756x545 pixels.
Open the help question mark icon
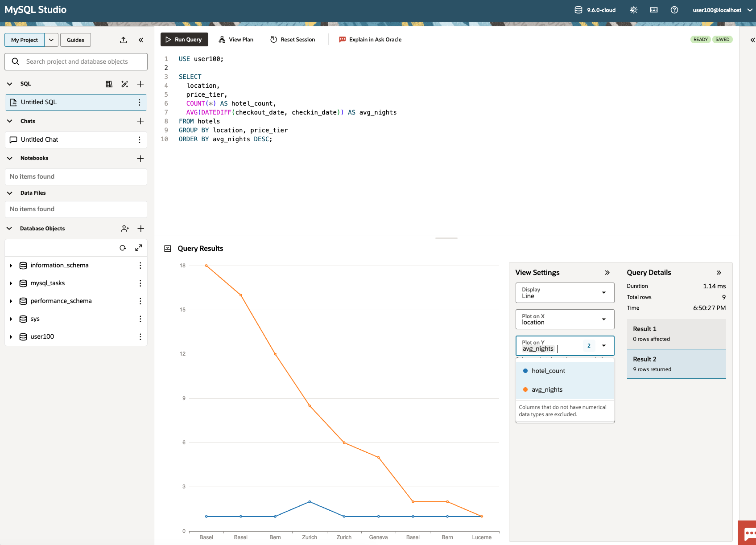(674, 10)
